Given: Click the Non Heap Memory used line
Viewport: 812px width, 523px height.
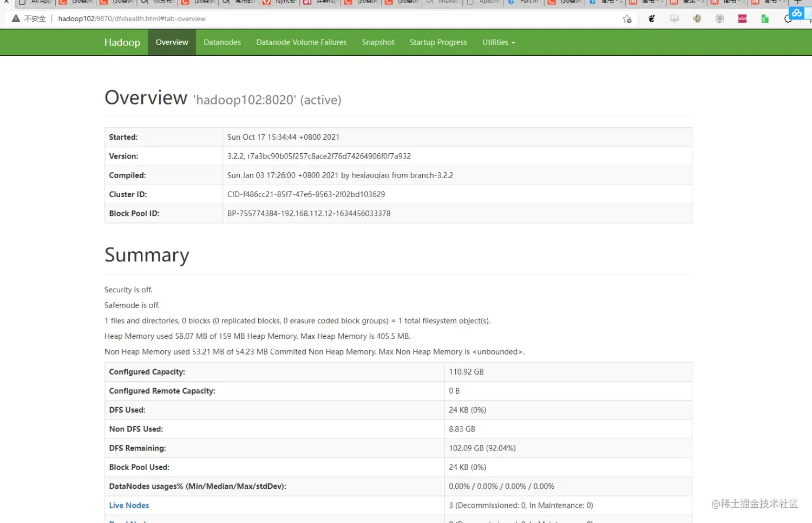Looking at the screenshot, I should 315,352.
